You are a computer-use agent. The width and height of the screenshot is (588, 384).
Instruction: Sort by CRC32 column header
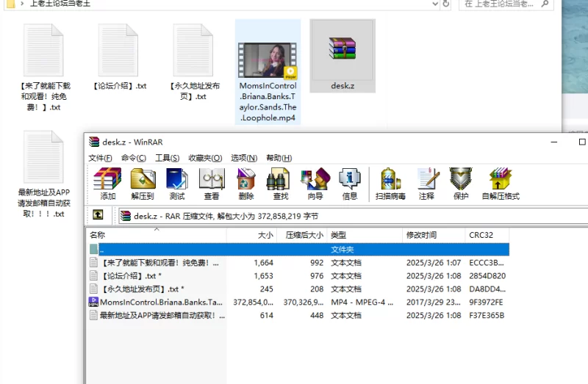pyautogui.click(x=487, y=235)
